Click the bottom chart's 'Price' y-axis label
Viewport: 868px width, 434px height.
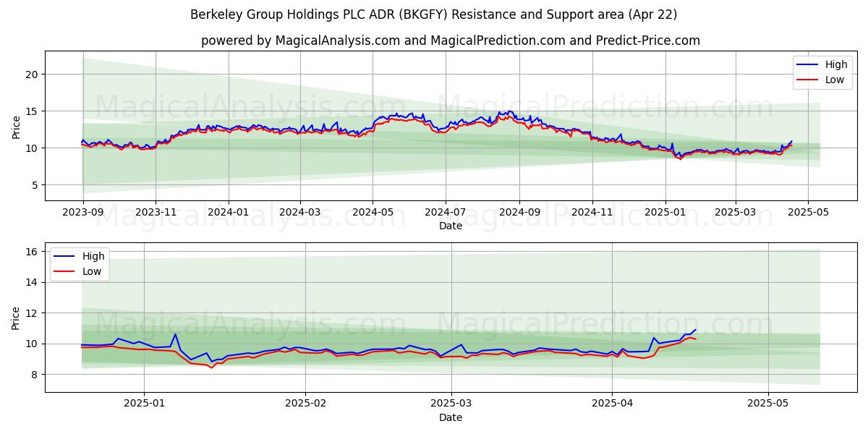click(x=17, y=317)
